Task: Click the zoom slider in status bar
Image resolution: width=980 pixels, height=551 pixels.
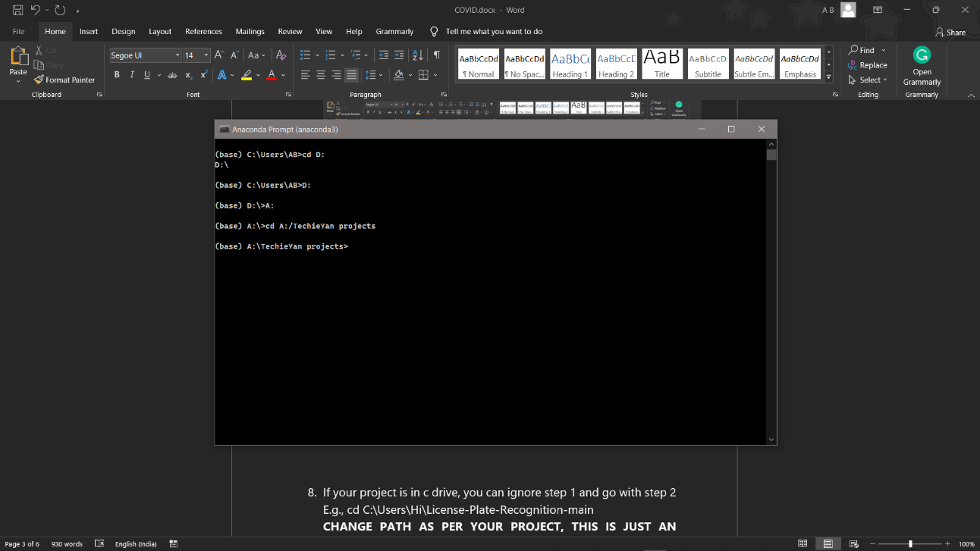Action: pyautogui.click(x=909, y=543)
